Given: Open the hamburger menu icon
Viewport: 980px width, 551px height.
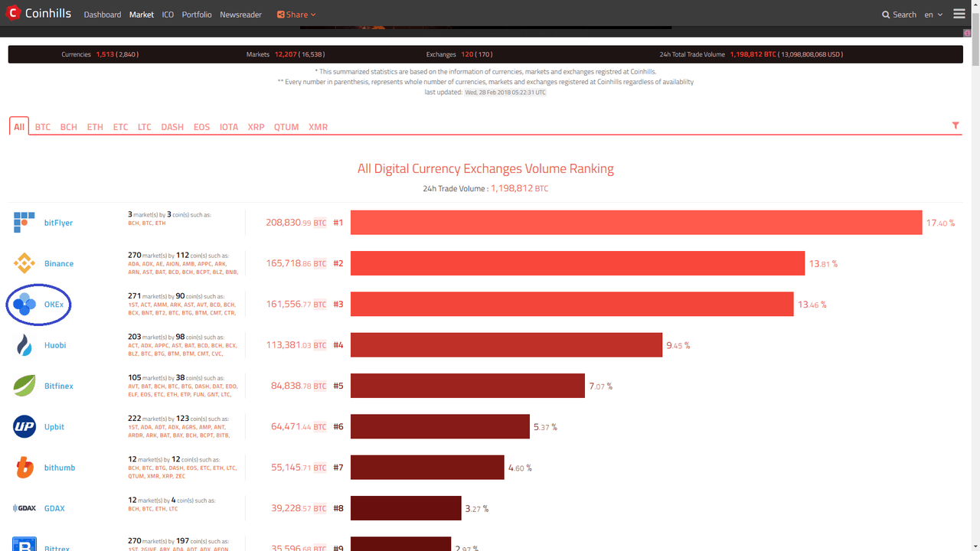Looking at the screenshot, I should [x=959, y=14].
